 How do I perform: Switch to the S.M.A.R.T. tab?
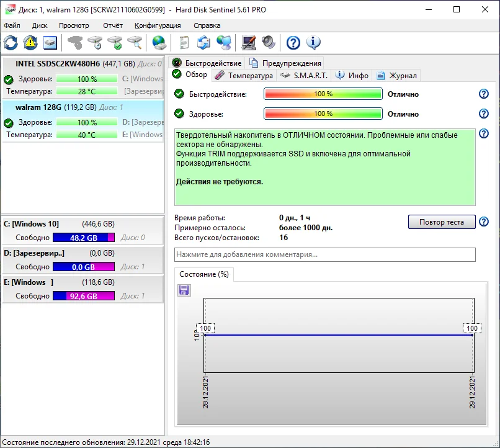click(304, 75)
